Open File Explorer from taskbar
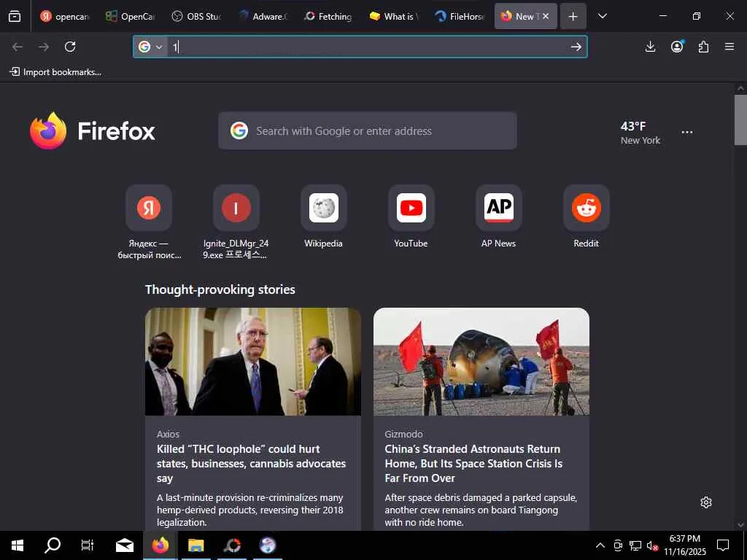Viewport: 747px width, 560px height. pyautogui.click(x=196, y=545)
